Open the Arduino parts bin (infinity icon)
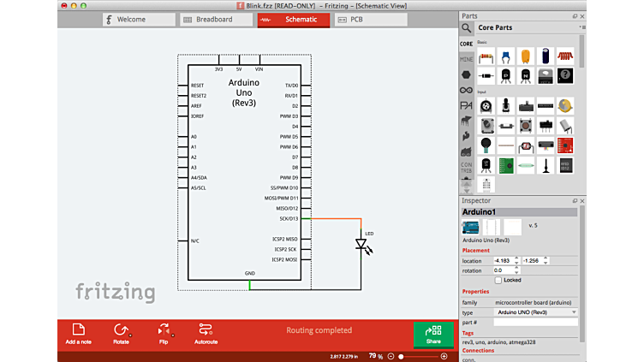 pyautogui.click(x=466, y=90)
